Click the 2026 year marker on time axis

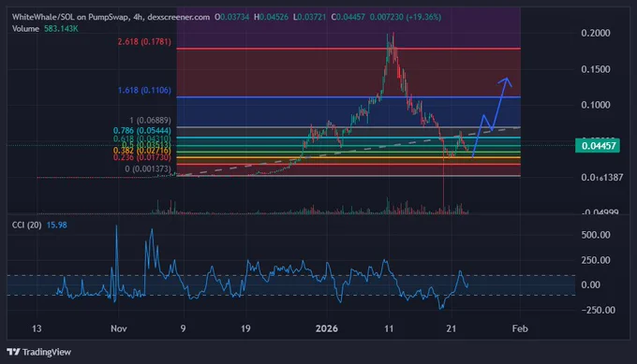coord(327,328)
